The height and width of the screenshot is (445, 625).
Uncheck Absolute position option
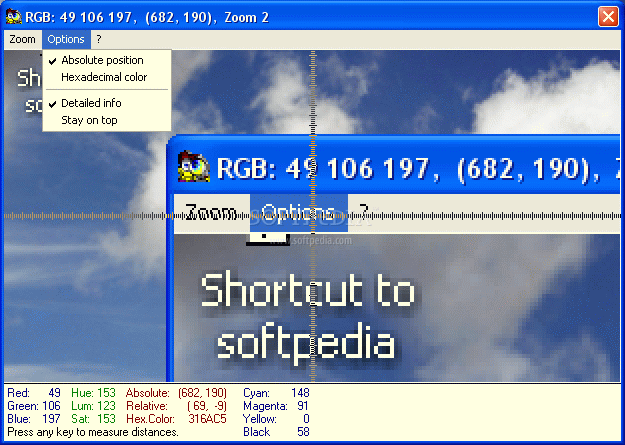(x=107, y=60)
